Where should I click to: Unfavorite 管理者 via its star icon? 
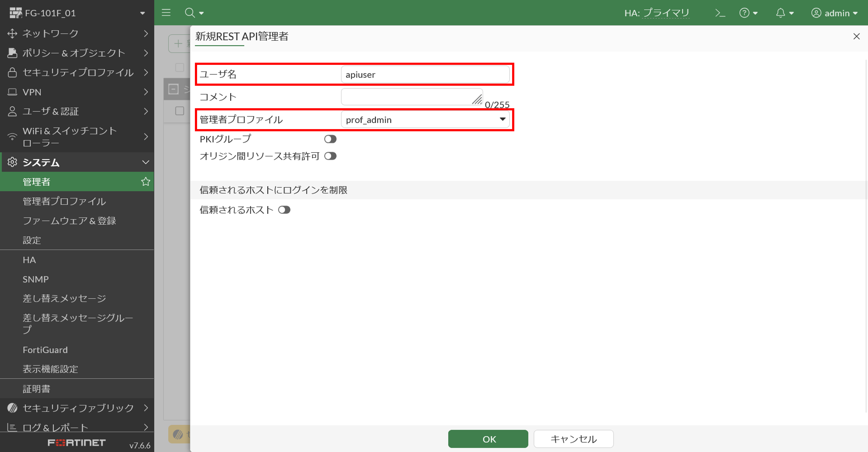click(145, 182)
